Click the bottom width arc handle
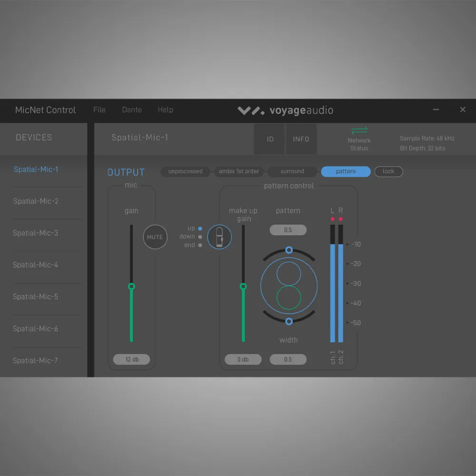The image size is (476, 476). (x=288, y=322)
